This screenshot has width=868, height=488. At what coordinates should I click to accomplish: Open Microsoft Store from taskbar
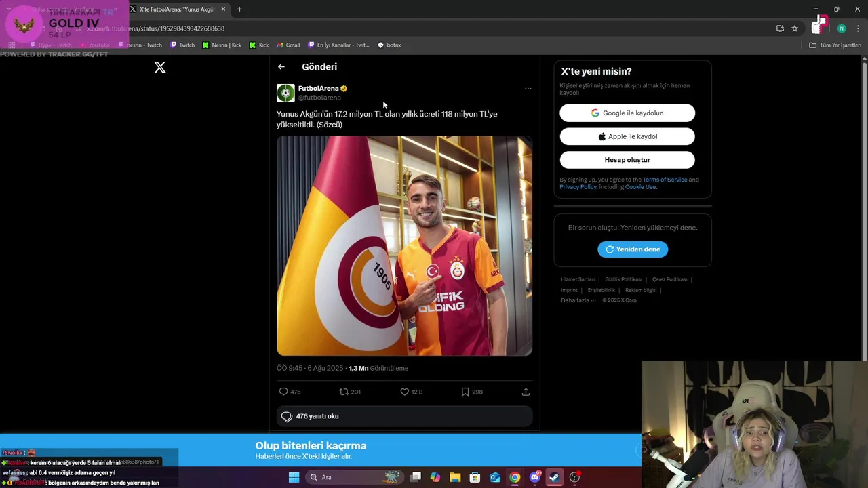(x=475, y=477)
